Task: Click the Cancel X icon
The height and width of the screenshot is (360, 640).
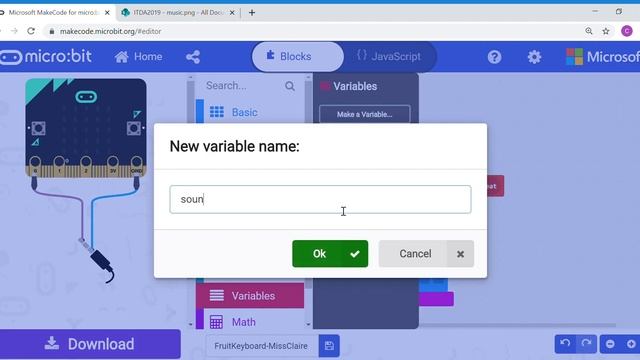Action: pos(460,254)
